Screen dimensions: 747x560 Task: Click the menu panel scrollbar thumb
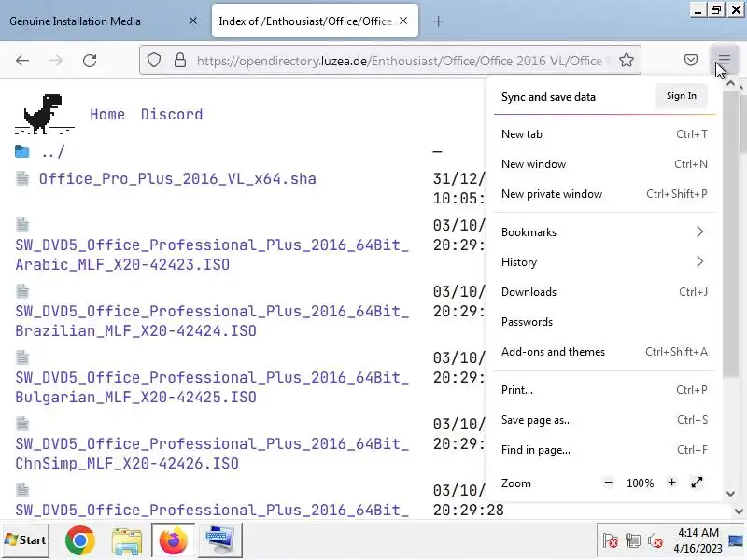click(730, 234)
